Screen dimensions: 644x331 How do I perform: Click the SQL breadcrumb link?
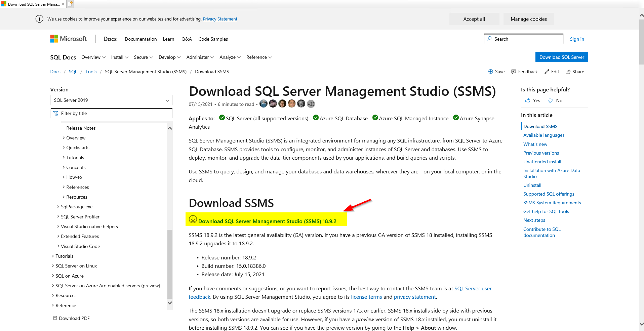[x=73, y=72]
